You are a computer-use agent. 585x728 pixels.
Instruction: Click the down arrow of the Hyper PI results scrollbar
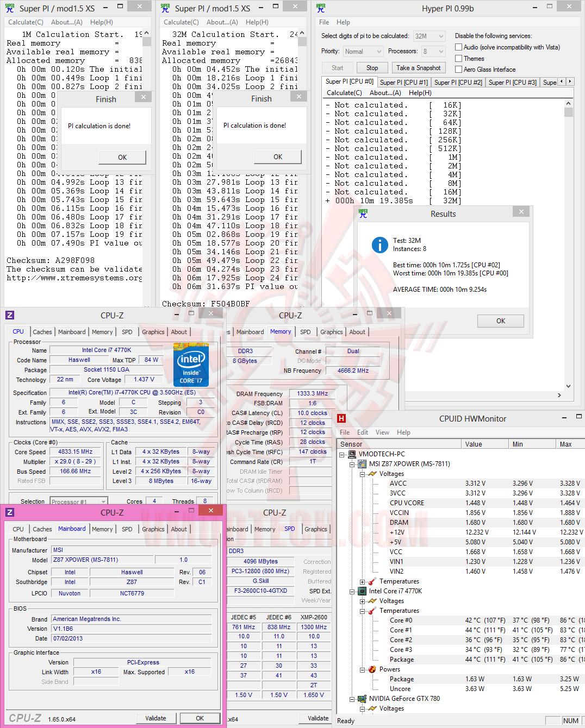coord(569,386)
